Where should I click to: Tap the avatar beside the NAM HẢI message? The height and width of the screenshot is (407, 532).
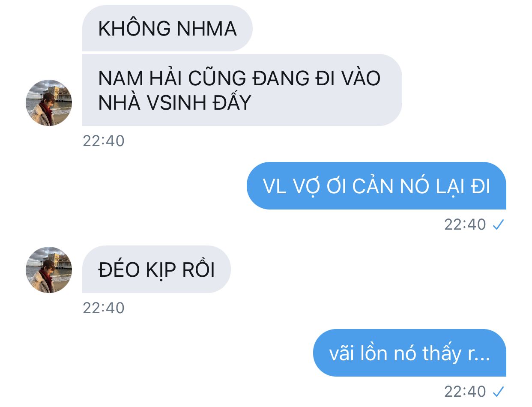pos(49,103)
